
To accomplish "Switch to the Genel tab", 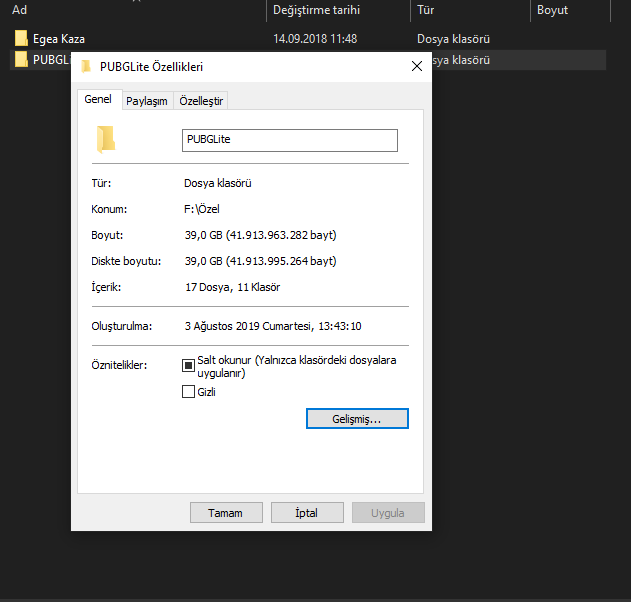I will [x=98, y=99].
